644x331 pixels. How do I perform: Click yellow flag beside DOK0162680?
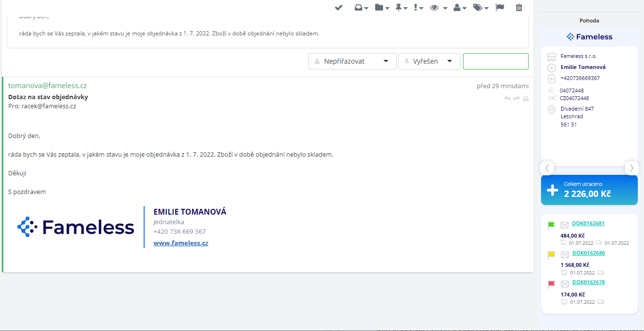pos(551,255)
